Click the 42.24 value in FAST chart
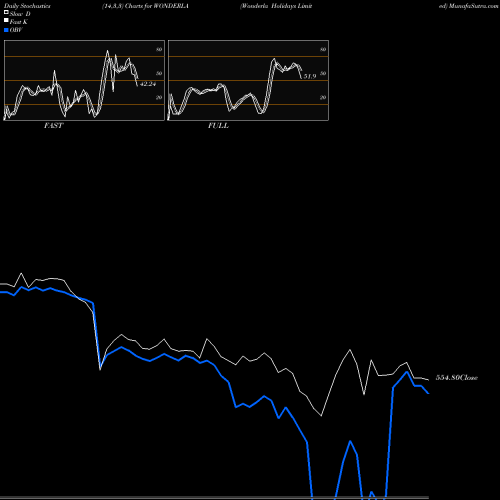The width and height of the screenshot is (500, 500). (148, 84)
